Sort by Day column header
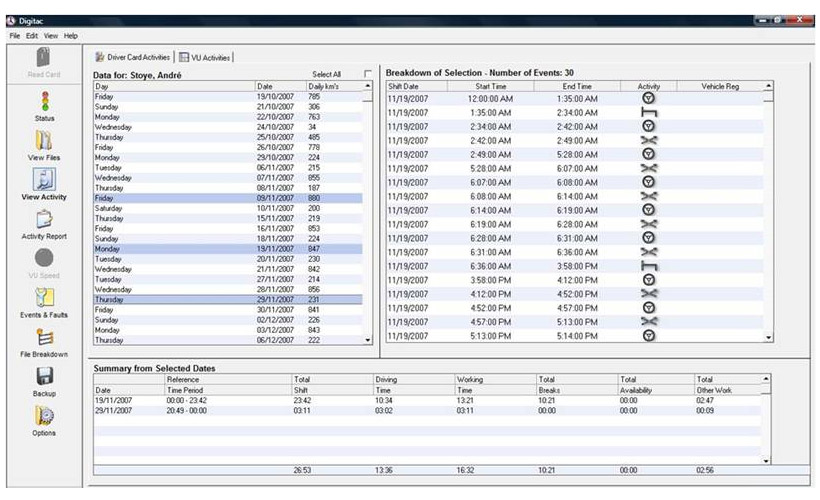Viewport: 820px width, 500px height. pos(174,86)
